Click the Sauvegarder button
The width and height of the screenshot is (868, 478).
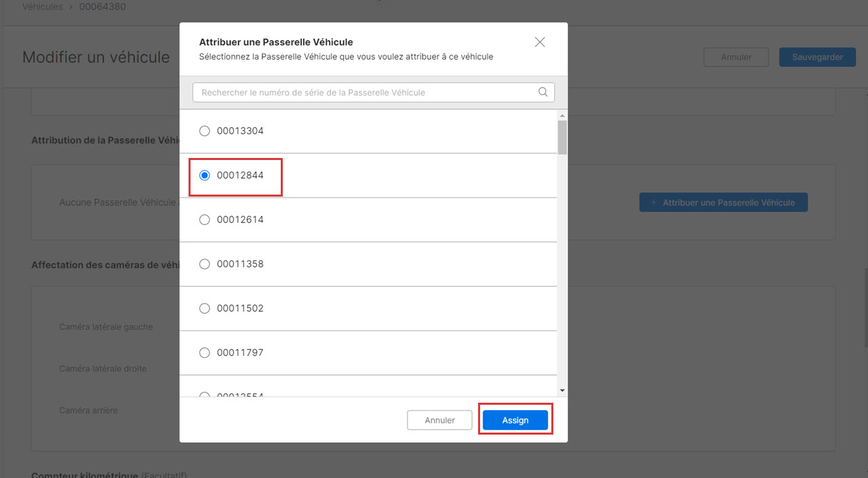pyautogui.click(x=816, y=57)
